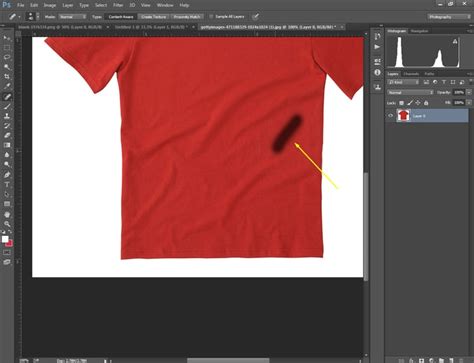The height and width of the screenshot is (363, 474).
Task: Toggle Quick Mask mode icon
Action: 7,253
